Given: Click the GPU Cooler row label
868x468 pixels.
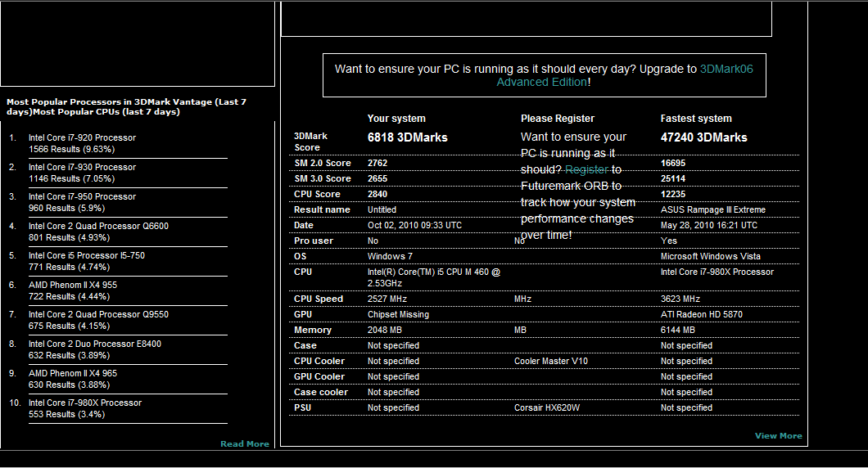Looking at the screenshot, I should pyautogui.click(x=319, y=376).
